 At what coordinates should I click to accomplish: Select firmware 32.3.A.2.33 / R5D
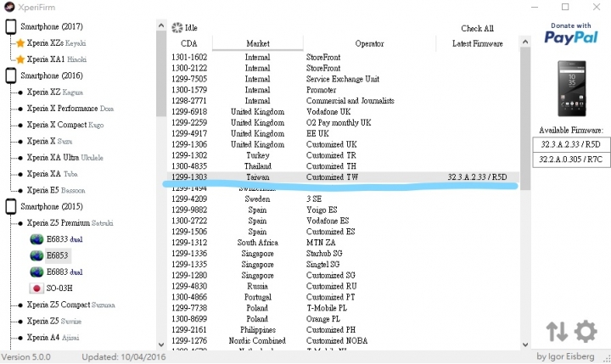(x=570, y=144)
